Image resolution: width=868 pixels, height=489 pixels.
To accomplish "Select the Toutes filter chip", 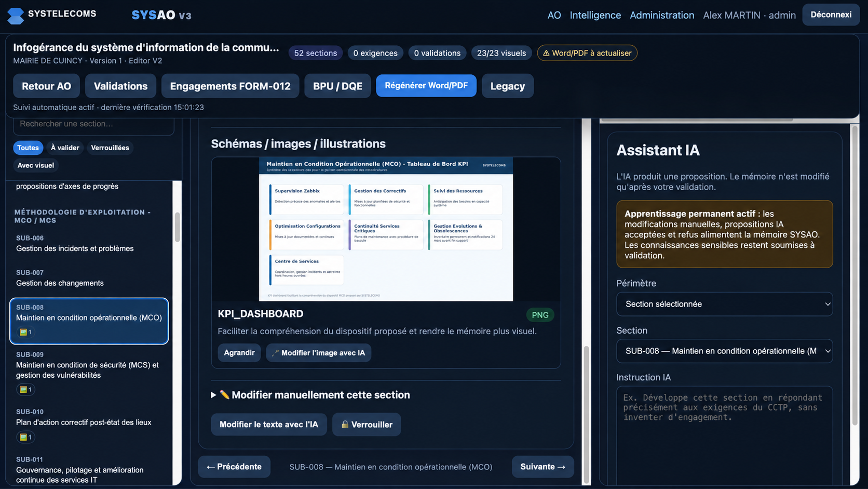I will point(28,148).
